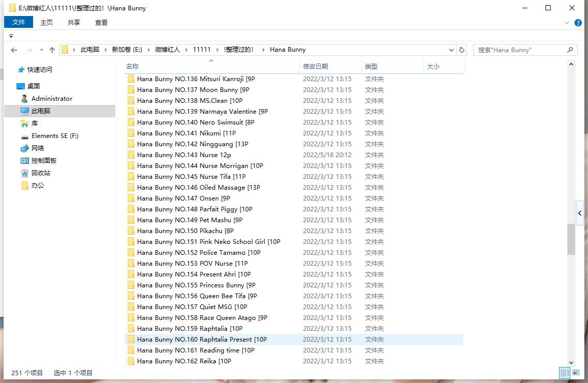Image resolution: width=588 pixels, height=383 pixels.
Task: Expand chevron after 微博红人 breadcrumb
Action: 186,50
